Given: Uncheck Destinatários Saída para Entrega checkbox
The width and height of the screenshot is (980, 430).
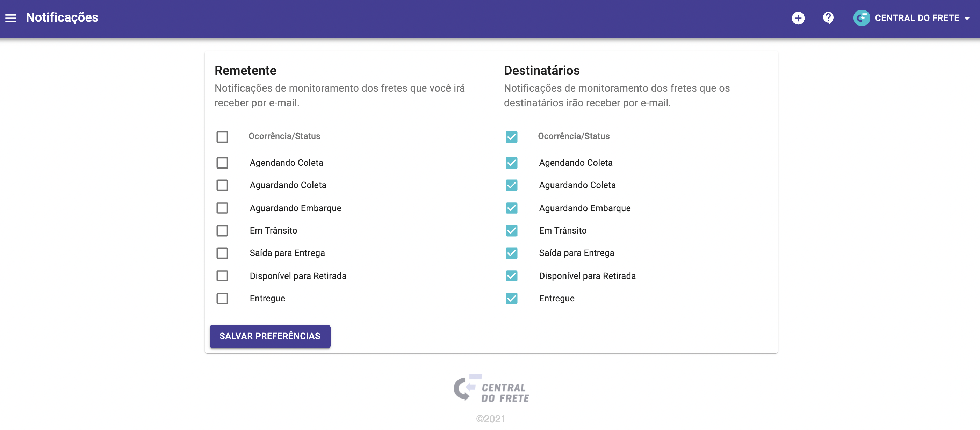Looking at the screenshot, I should 511,253.
